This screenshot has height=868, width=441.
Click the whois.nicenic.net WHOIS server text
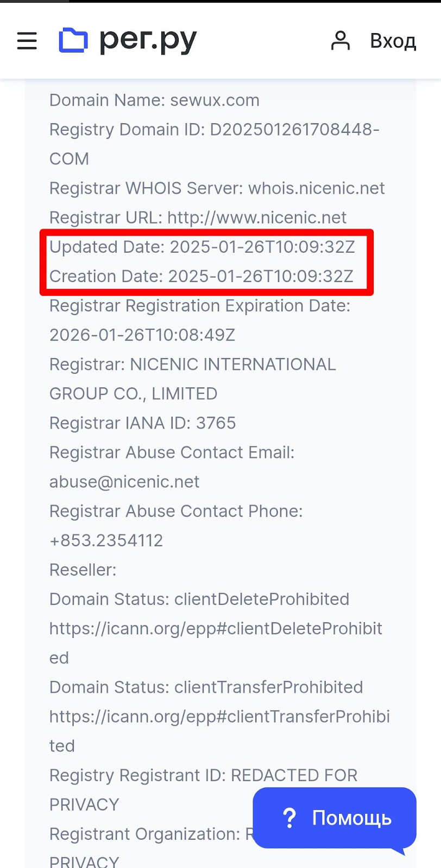316,188
